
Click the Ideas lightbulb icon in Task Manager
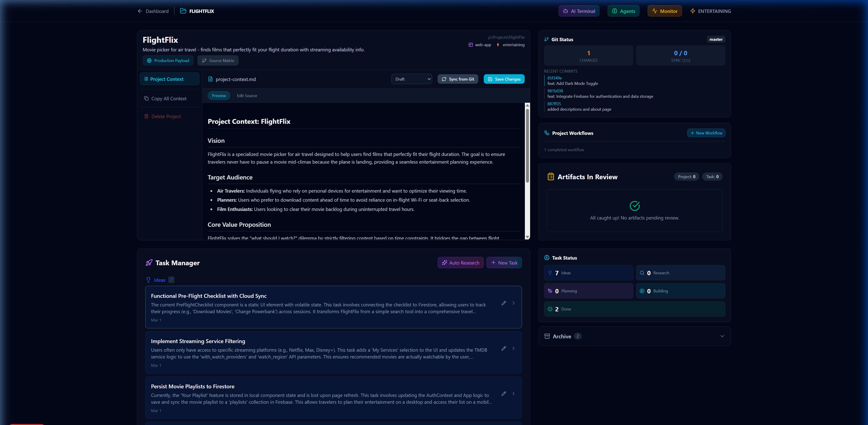pyautogui.click(x=148, y=280)
